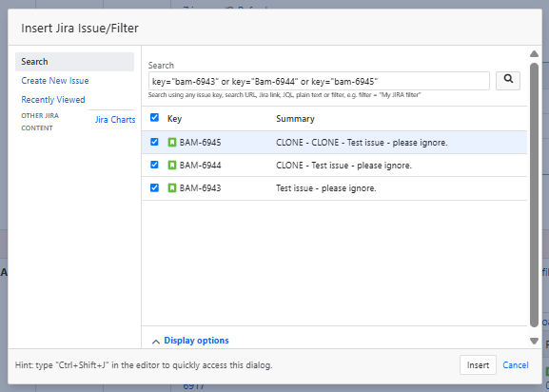Uncheck the BAM-6944 checkbox
Screen dimensions: 549x392
tap(154, 165)
